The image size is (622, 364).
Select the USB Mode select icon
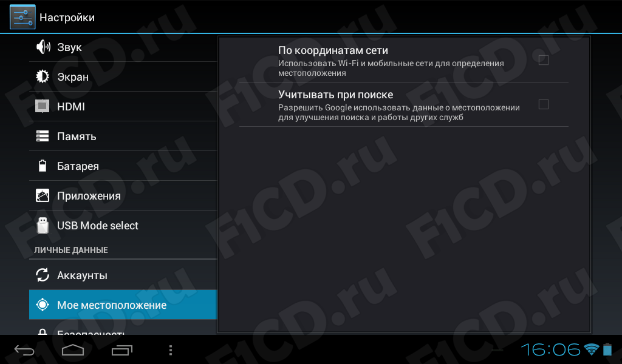[x=43, y=225]
